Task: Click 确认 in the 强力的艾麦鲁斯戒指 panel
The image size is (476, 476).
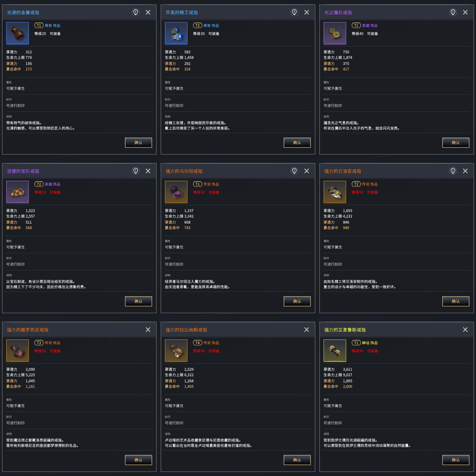Action: click(456, 460)
